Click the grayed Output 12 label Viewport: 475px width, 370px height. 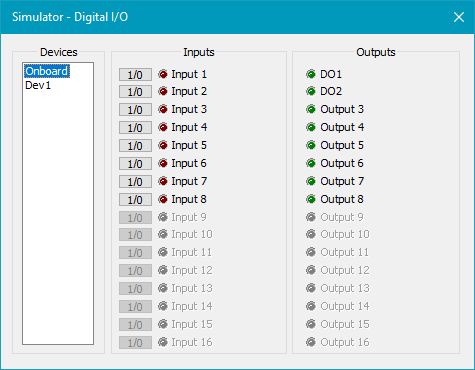345,270
